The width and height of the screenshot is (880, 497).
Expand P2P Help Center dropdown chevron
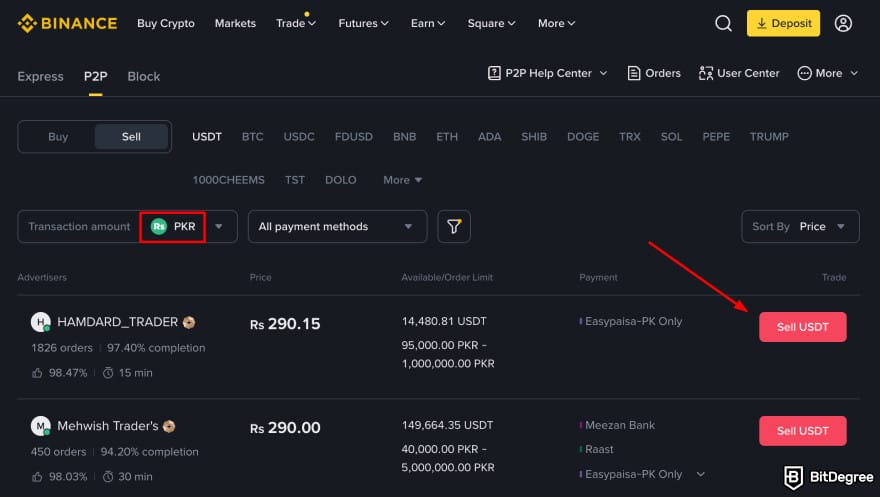(603, 73)
